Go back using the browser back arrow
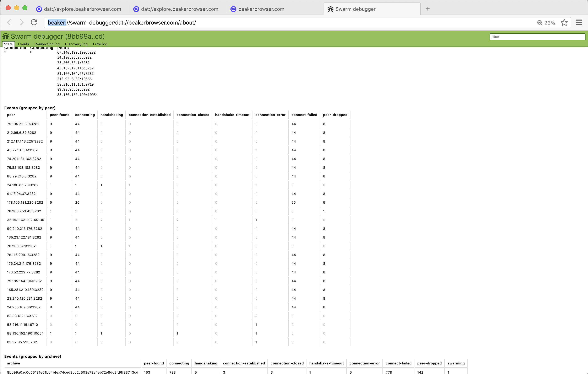This screenshot has width=588, height=374. click(9, 22)
